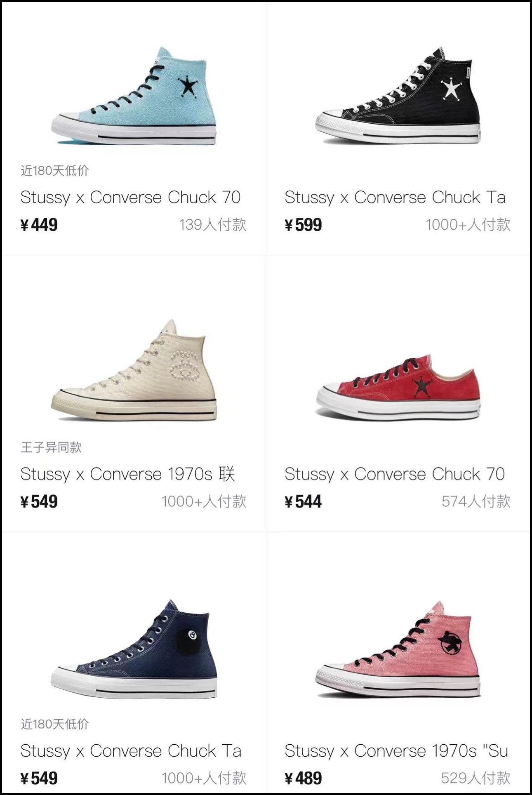
Task: Click the 近180天低价 tag under the navy sneaker
Action: 55,724
